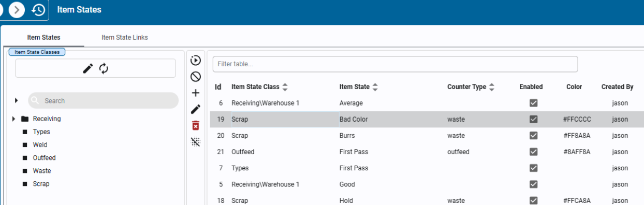Toggle Enabled checkbox for Average row
The height and width of the screenshot is (205, 644).
pos(533,103)
